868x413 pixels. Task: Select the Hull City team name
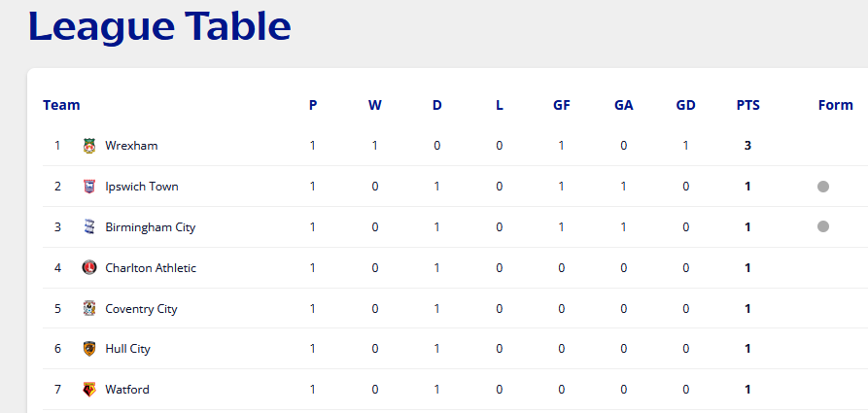click(127, 349)
